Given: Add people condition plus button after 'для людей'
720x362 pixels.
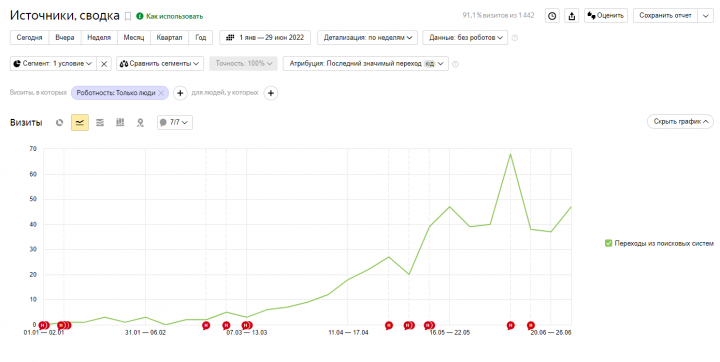Looking at the screenshot, I should click(271, 93).
